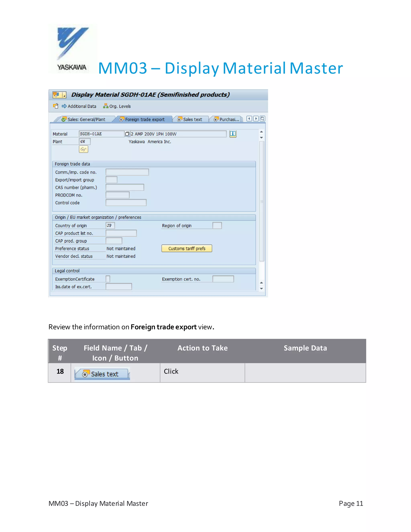Click the scroll down arrow below top arrow
The width and height of the screenshot is (411, 532).
point(261,138)
